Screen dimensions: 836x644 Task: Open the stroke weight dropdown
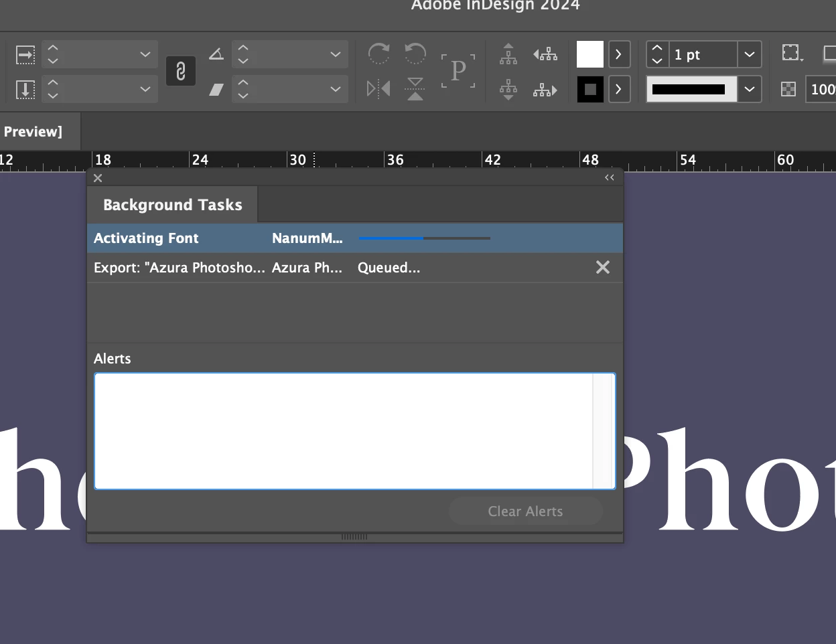(750, 54)
